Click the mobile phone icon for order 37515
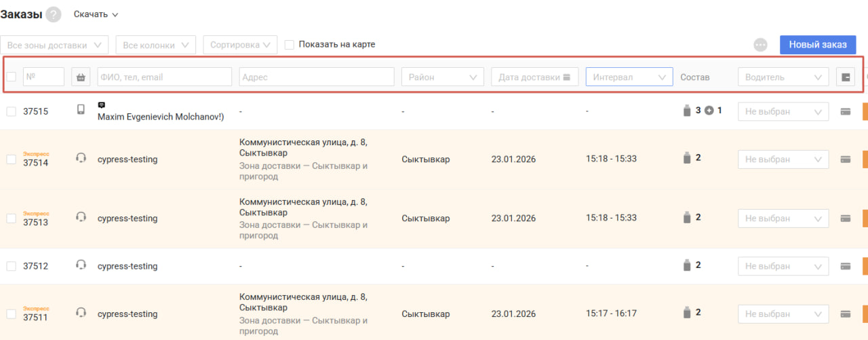 click(81, 110)
